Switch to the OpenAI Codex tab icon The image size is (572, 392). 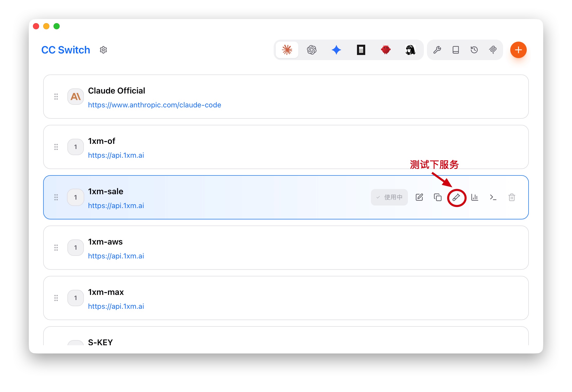click(x=312, y=50)
